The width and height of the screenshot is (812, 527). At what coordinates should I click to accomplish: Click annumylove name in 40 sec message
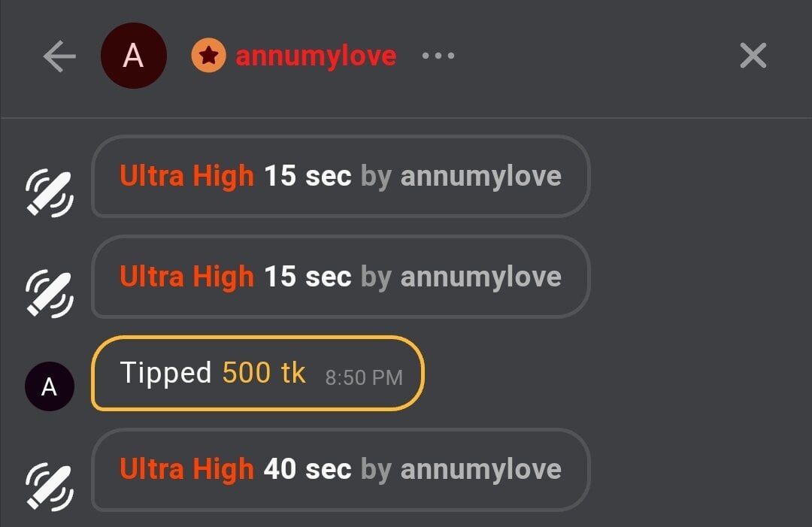point(481,470)
